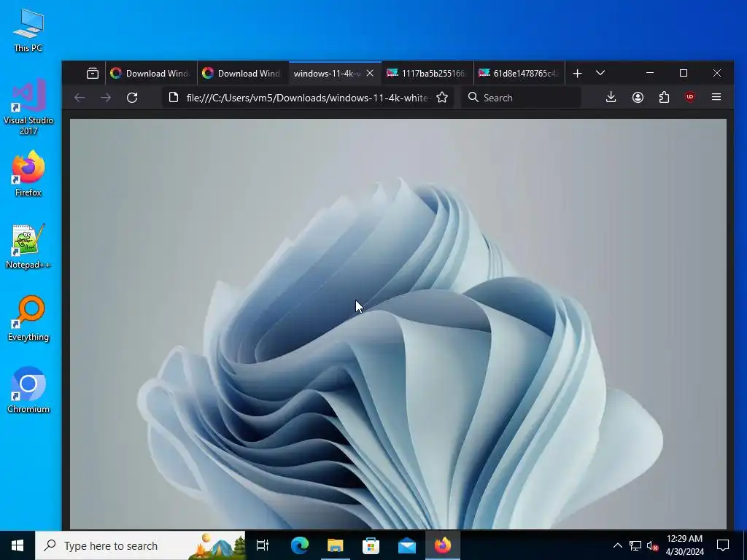The image size is (747, 560).
Task: Select Everything desktop shortcut
Action: pos(28,318)
